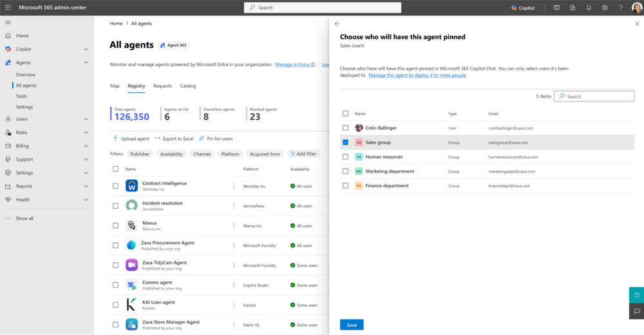Open Manus more options menu
Viewport: 644px width, 335px height.
234,225
